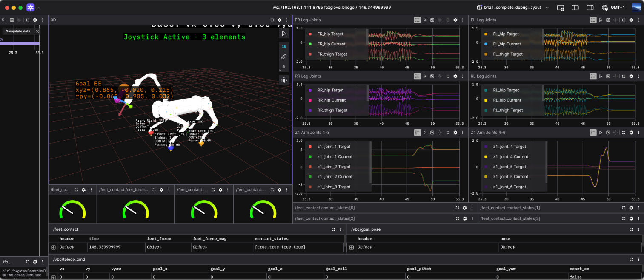Toggle the left sidebar
This screenshot has width=644, height=280.
click(x=575, y=8)
